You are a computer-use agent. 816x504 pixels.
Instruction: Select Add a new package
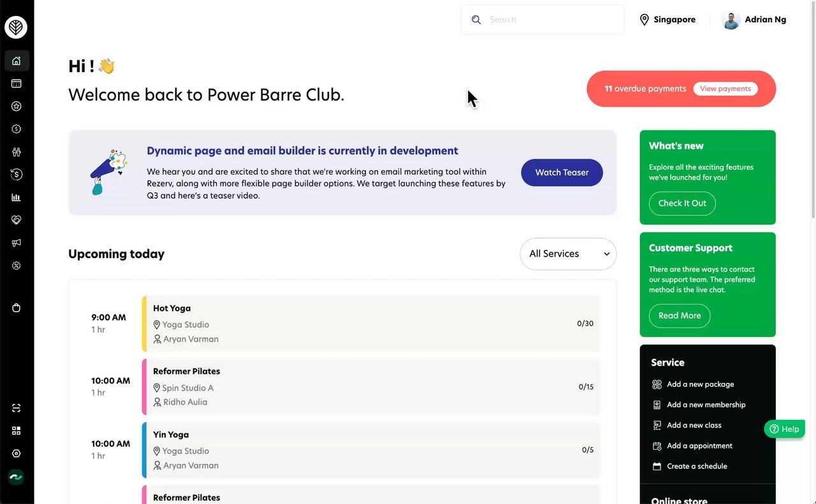pos(700,384)
